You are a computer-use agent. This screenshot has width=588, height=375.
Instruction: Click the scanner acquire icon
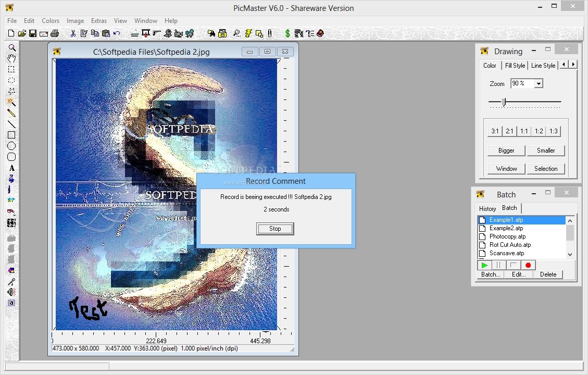pyautogui.click(x=135, y=34)
